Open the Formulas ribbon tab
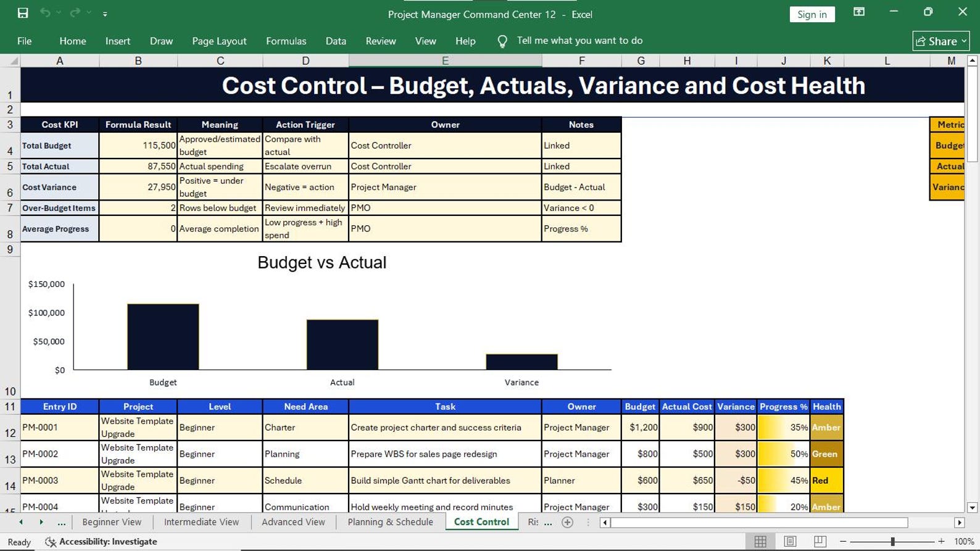The width and height of the screenshot is (980, 551). point(286,41)
